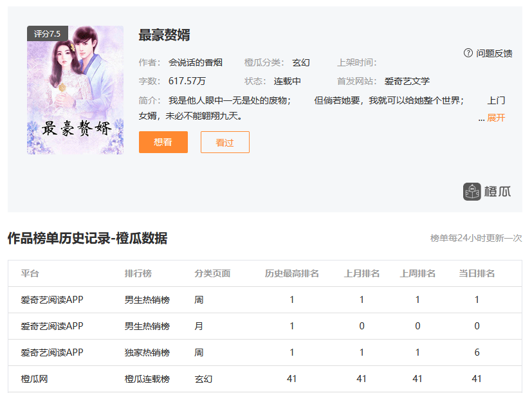Click the 上月排名 column header
This screenshot has width=532, height=393.
(x=362, y=273)
